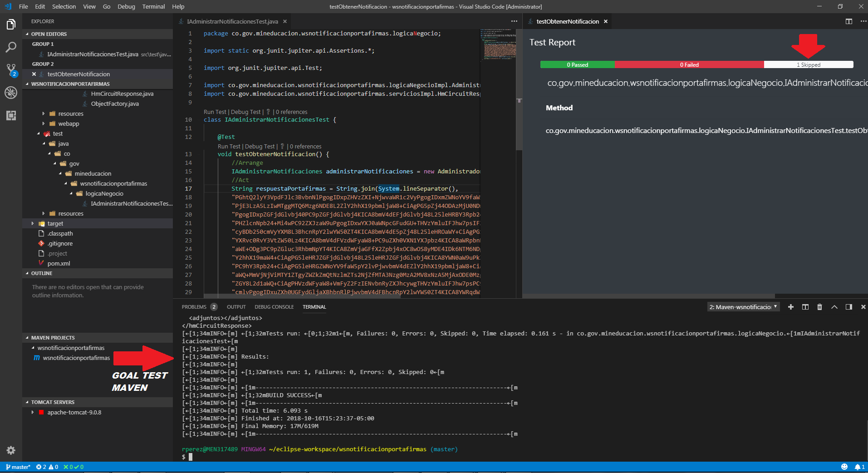
Task: Maximize the panel with the chevron icon
Action: (834, 307)
